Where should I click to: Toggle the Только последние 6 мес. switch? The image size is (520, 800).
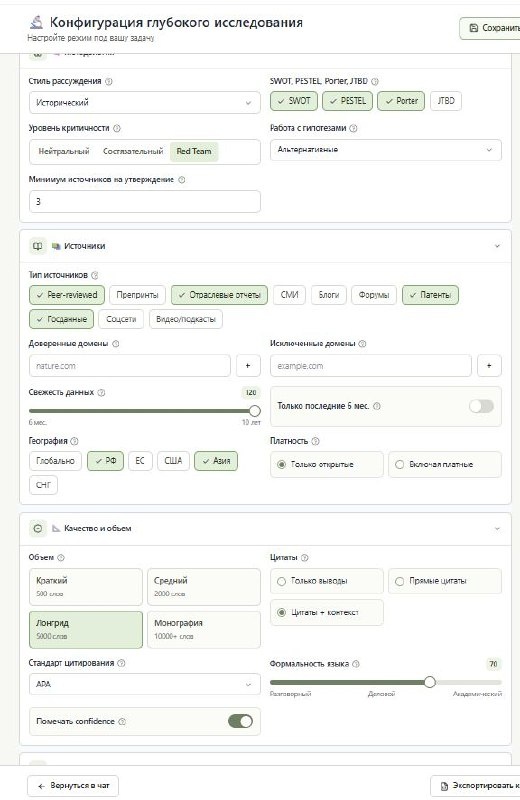point(481,406)
